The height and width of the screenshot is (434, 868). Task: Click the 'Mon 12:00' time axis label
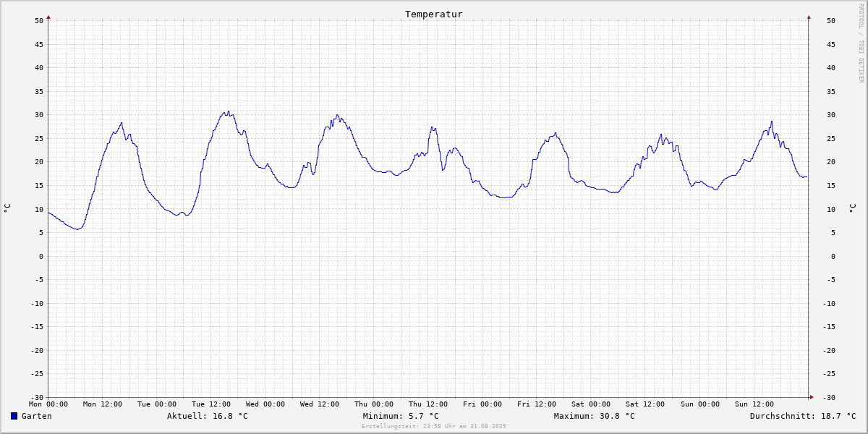103,404
